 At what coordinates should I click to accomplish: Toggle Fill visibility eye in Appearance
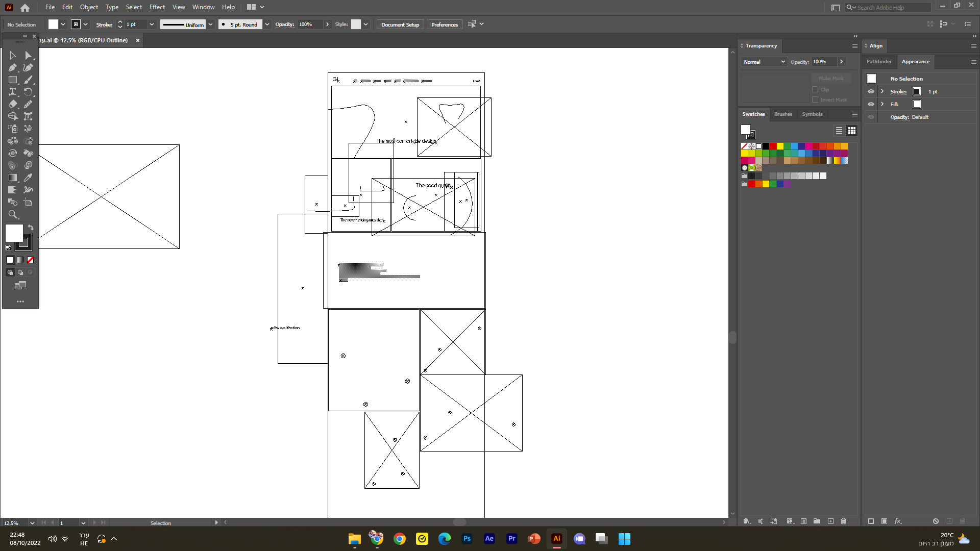tap(871, 104)
